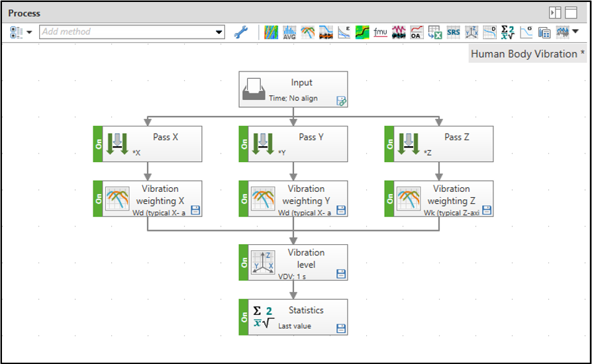Toggle On switch for Vibration weighting Z
This screenshot has height=364, width=592.
point(389,199)
